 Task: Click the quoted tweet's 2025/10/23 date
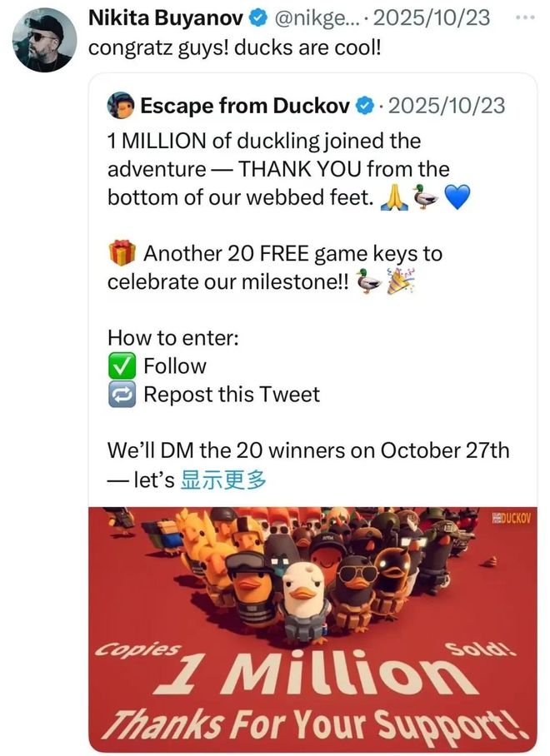447,106
